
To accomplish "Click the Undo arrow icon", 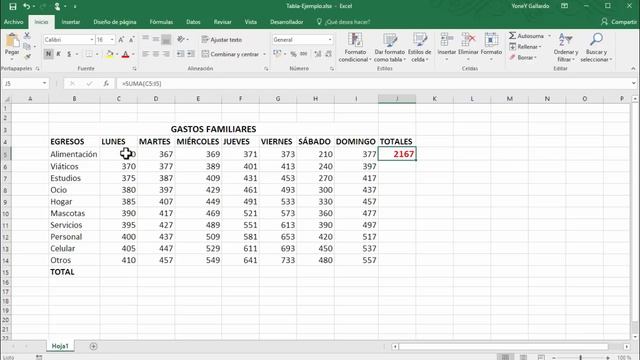I will click(x=26, y=6).
